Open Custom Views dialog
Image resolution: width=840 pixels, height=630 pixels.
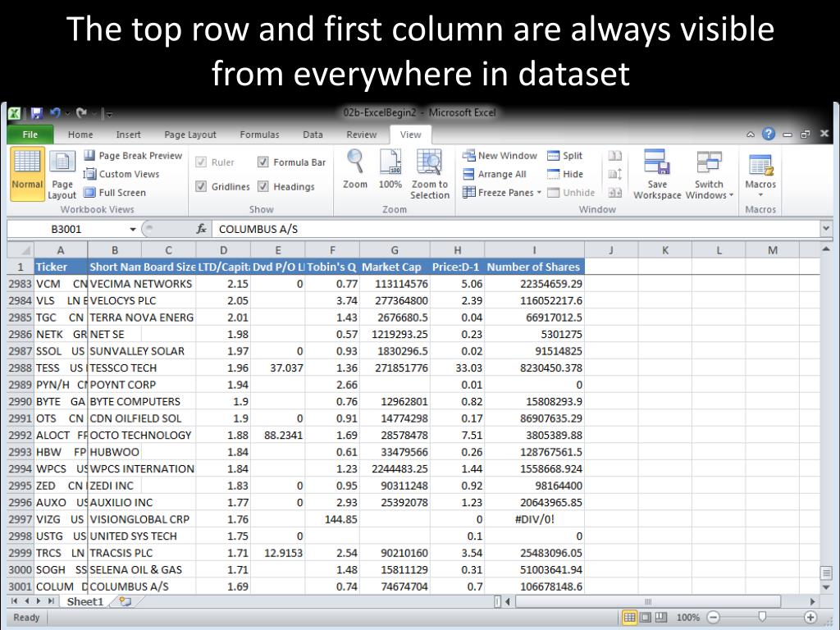121,174
